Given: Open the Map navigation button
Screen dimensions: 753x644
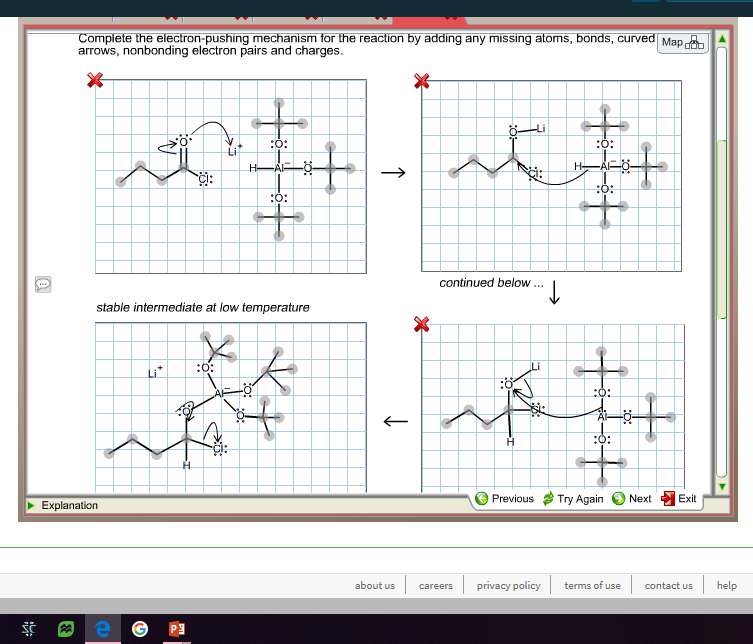Looking at the screenshot, I should click(x=682, y=43).
